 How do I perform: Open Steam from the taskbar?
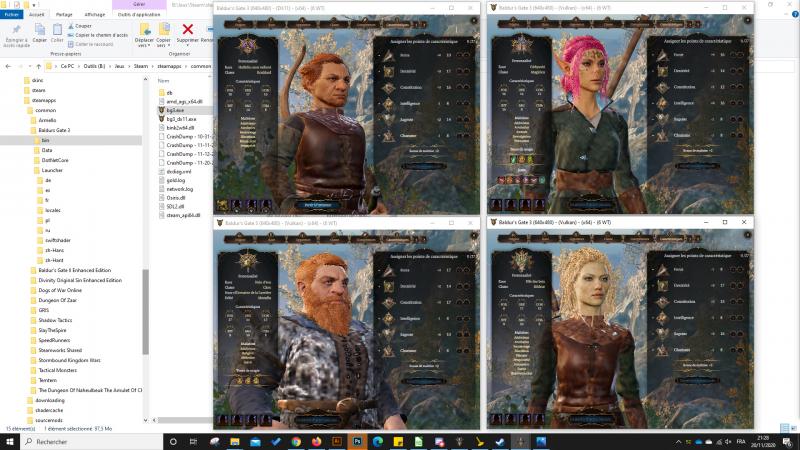tap(500, 442)
